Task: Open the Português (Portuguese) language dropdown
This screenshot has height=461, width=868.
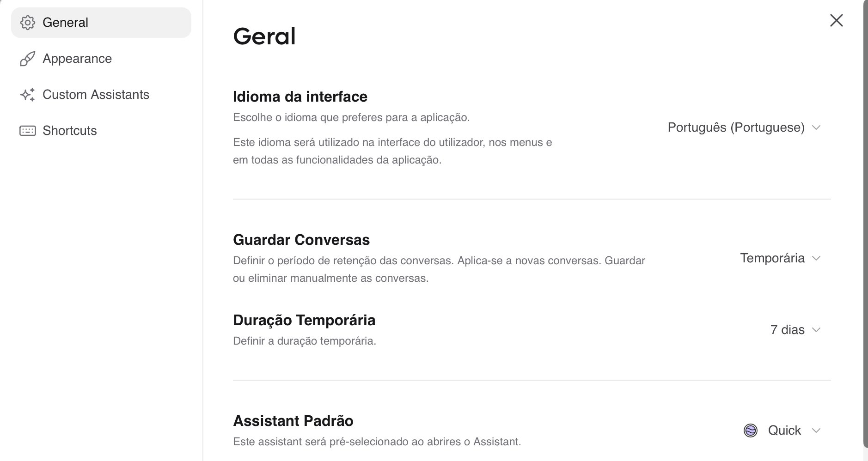Action: pyautogui.click(x=744, y=127)
